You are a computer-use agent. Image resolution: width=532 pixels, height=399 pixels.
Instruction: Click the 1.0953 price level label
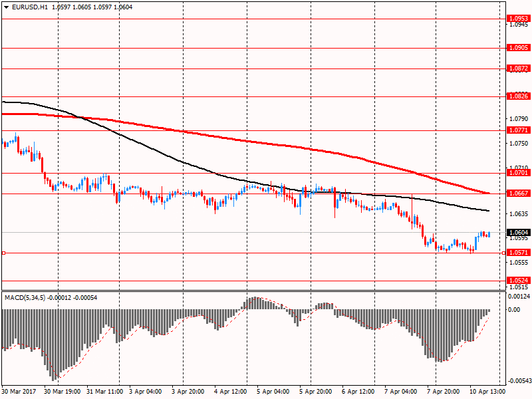pos(519,19)
